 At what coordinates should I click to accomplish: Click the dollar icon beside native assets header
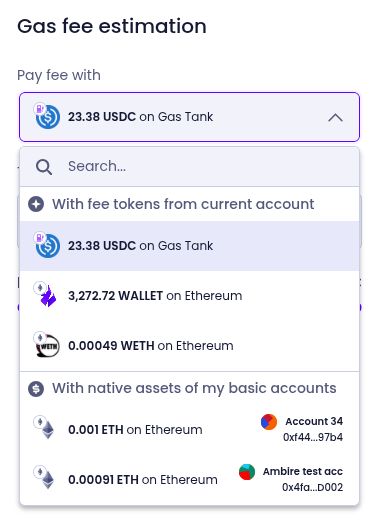point(36,389)
